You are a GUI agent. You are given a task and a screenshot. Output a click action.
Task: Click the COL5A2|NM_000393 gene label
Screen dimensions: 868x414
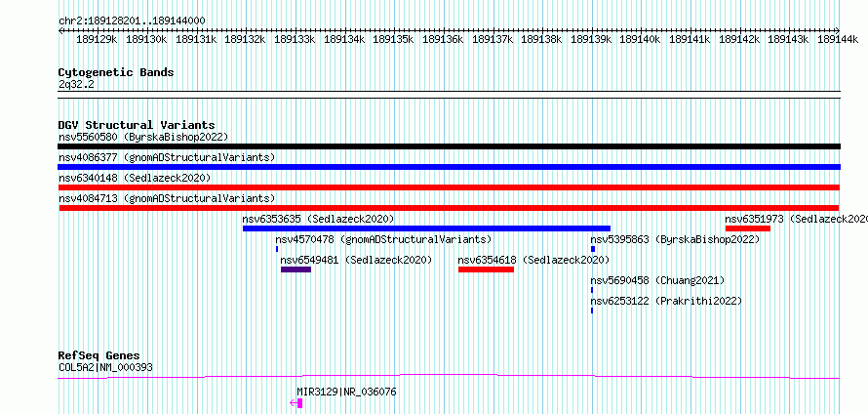point(105,367)
